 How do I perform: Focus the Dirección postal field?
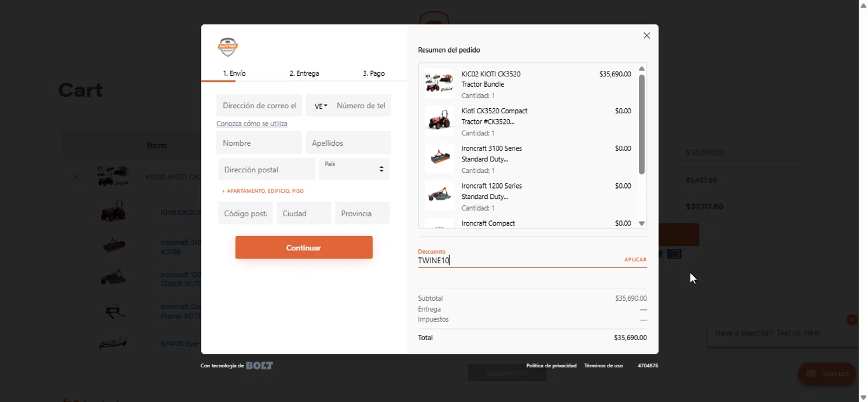267,169
